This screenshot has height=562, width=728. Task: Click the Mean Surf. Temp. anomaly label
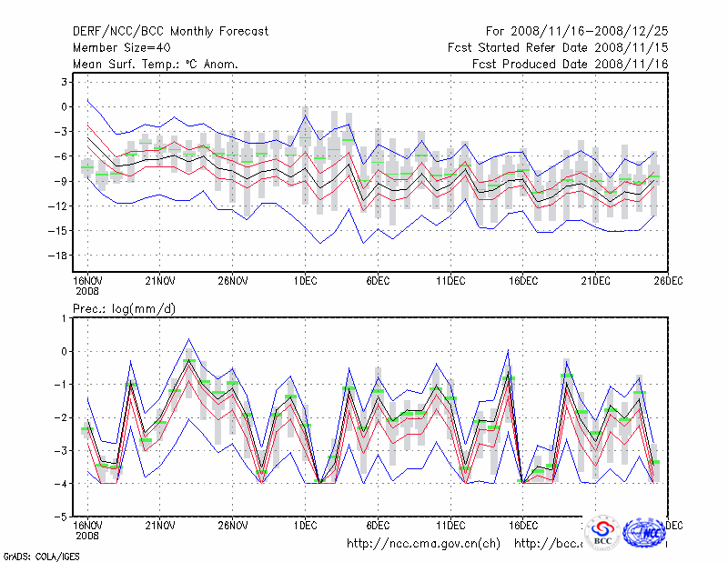156,64
